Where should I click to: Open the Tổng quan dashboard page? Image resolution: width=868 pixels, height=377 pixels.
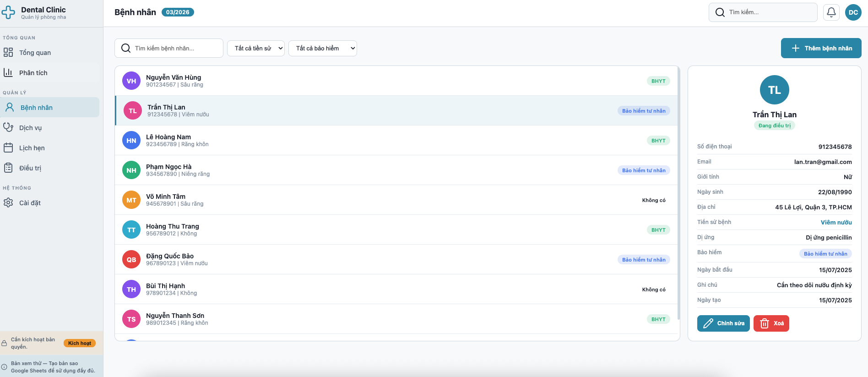click(x=35, y=53)
